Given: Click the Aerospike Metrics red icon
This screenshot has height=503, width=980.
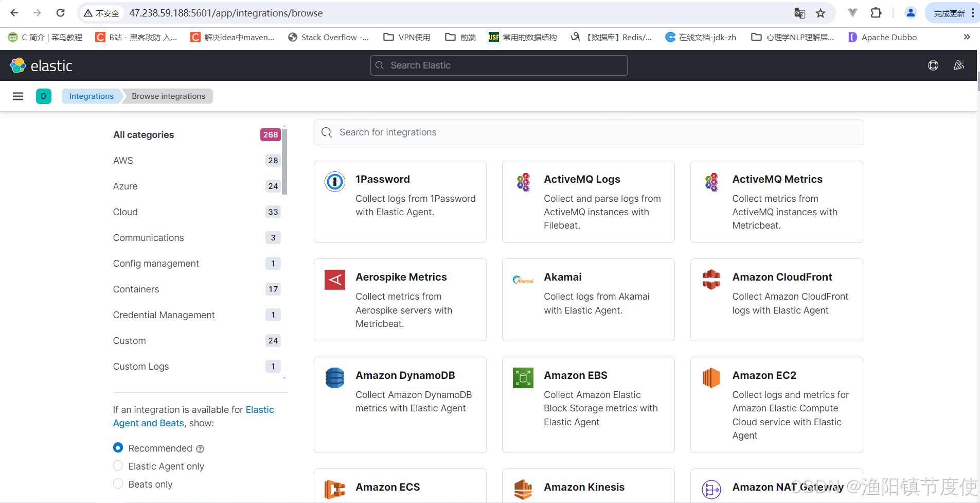Looking at the screenshot, I should (335, 280).
